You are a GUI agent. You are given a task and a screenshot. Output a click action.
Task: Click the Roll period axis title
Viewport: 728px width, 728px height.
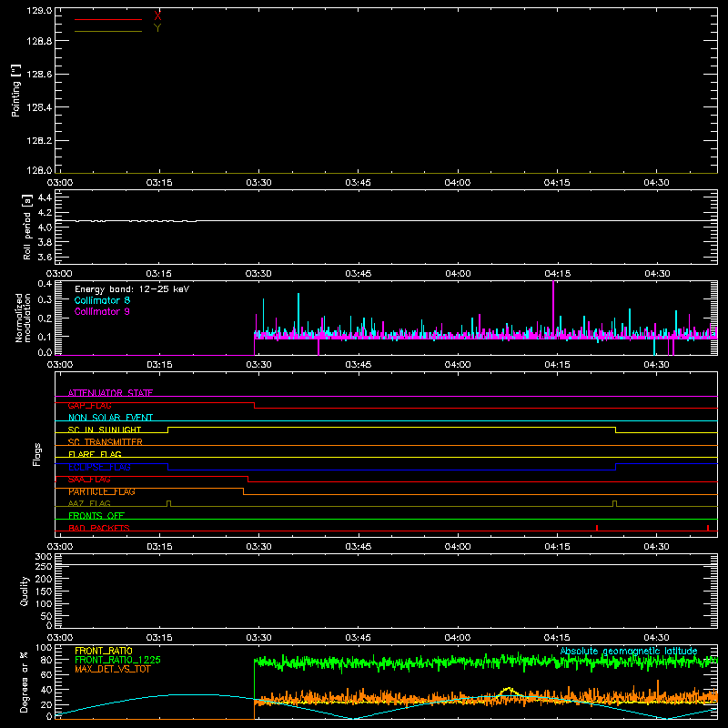click(x=27, y=227)
